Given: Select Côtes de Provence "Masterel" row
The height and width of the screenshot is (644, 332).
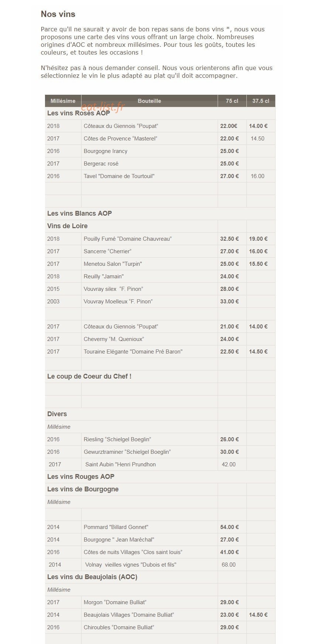Looking at the screenshot, I should coord(160,139).
